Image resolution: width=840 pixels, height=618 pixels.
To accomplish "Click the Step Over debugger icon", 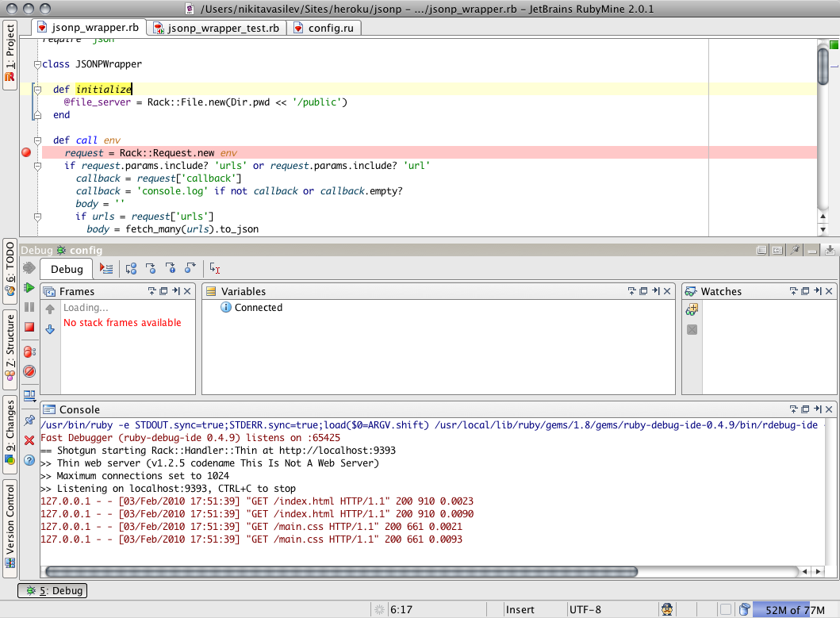I will (x=131, y=268).
